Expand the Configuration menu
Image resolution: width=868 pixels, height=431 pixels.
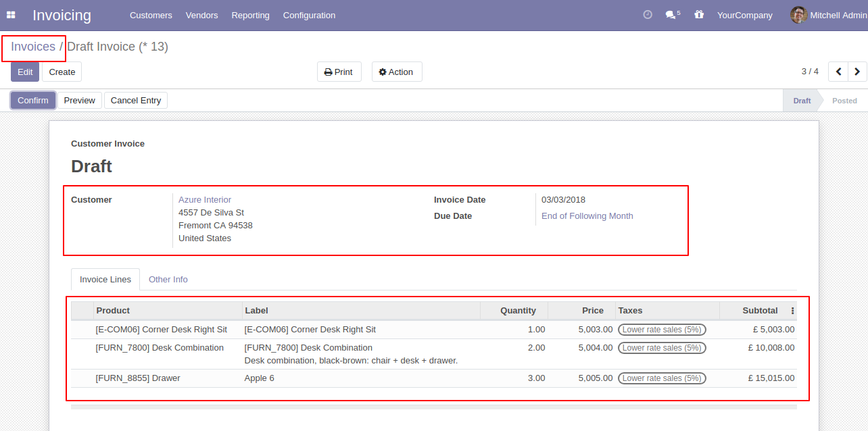point(309,15)
